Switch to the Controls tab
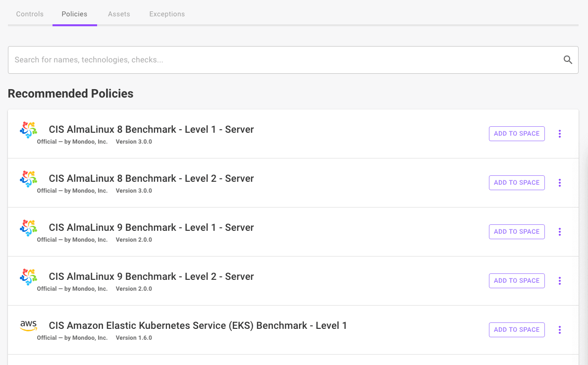The height and width of the screenshot is (365, 588). point(30,14)
